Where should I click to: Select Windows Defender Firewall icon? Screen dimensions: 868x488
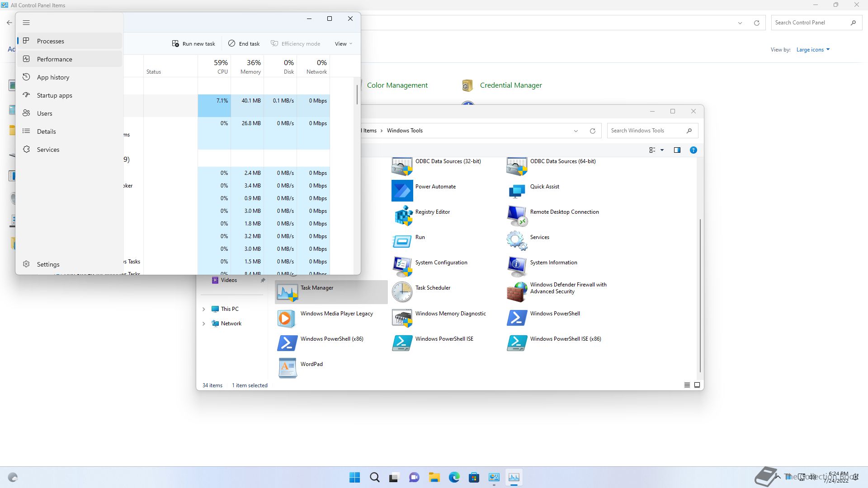coord(517,292)
